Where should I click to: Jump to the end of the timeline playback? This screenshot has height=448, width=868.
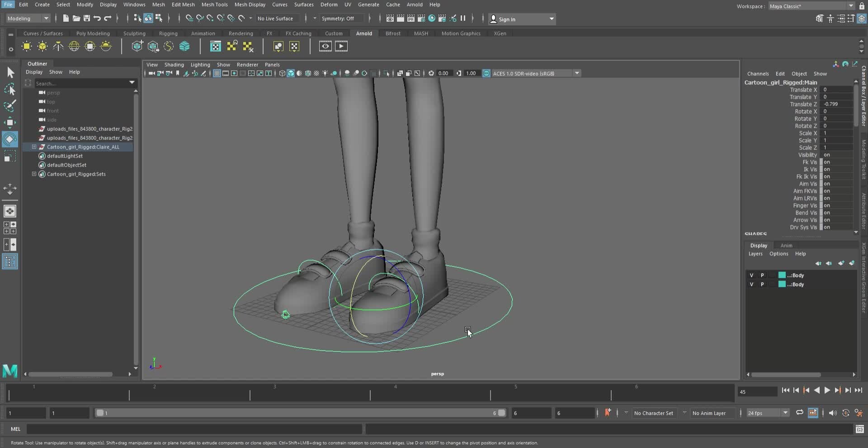point(858,390)
